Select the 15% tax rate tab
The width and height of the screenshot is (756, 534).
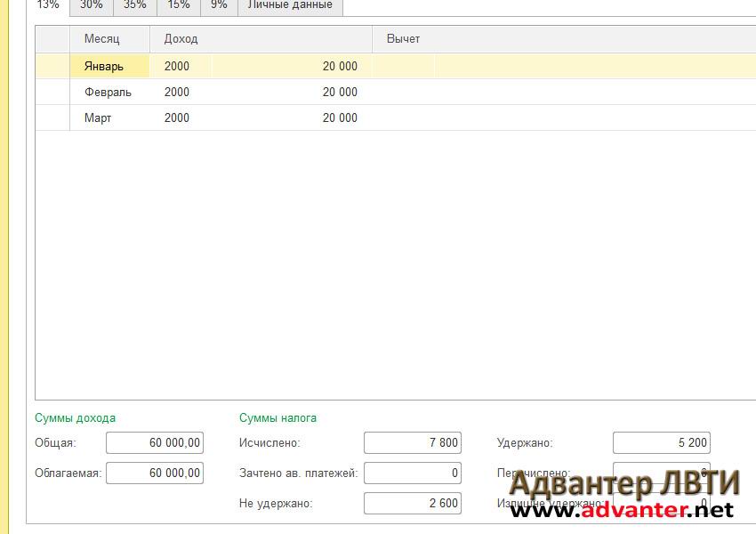pos(179,6)
